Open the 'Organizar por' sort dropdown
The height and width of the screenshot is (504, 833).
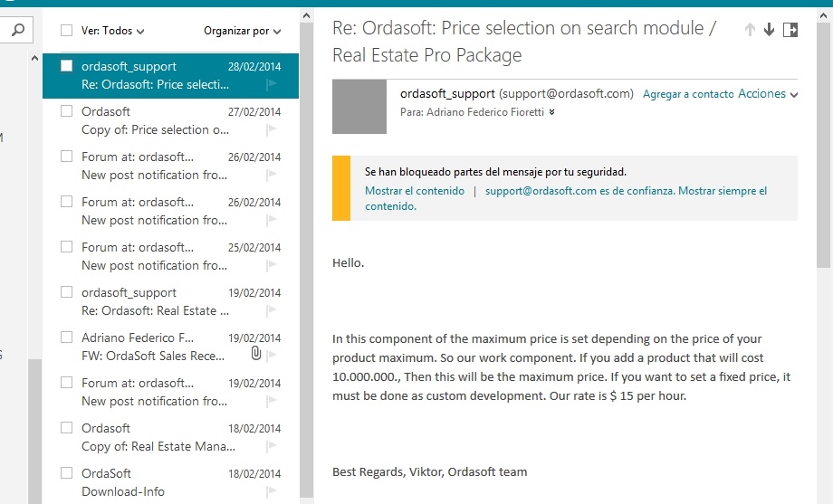[x=243, y=31]
